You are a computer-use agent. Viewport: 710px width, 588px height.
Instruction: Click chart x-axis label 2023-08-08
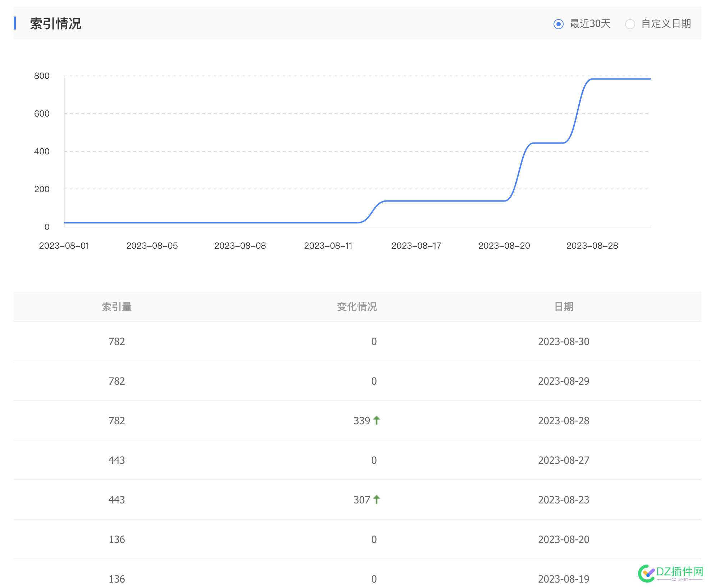pos(240,246)
